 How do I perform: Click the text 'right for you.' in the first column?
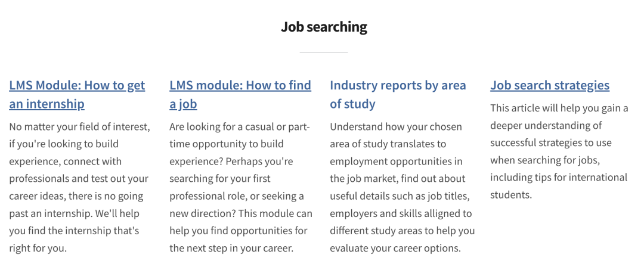click(38, 248)
